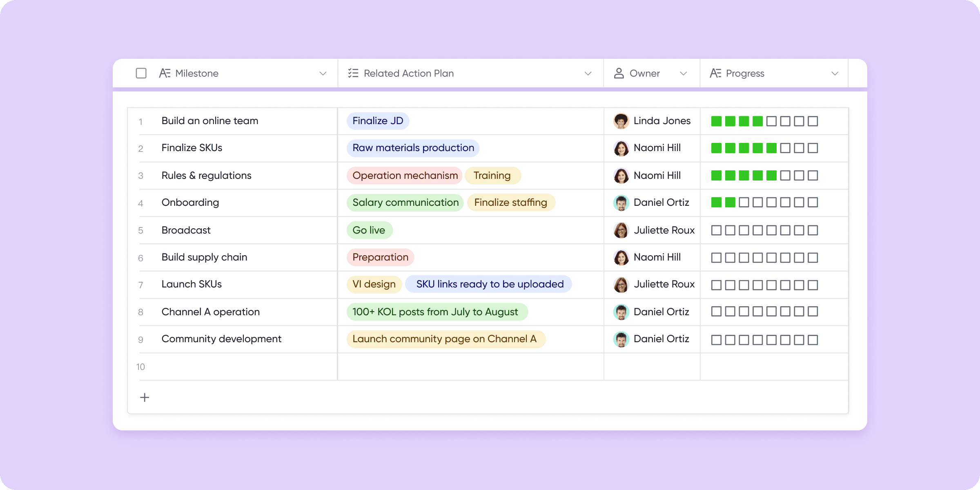Toggle checkbox for Finalize SKUs row
Screen dimensions: 980x490
click(143, 148)
